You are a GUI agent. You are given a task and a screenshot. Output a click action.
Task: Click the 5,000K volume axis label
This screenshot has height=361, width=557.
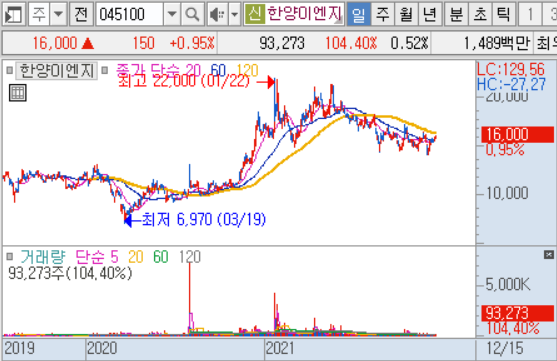(508, 284)
